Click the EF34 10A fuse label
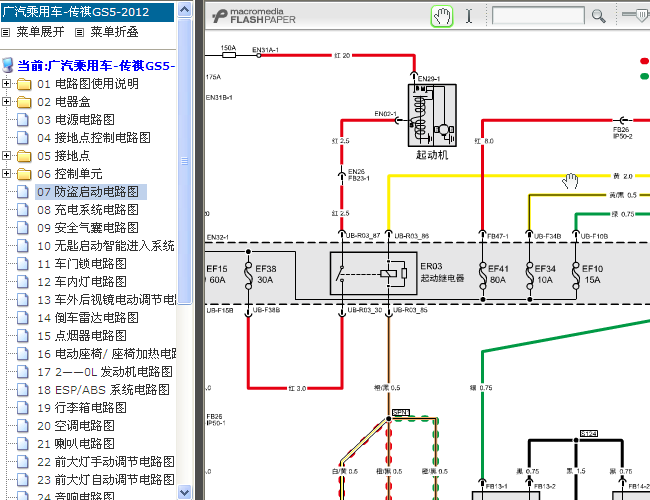This screenshot has height=500, width=650. pyautogui.click(x=545, y=274)
